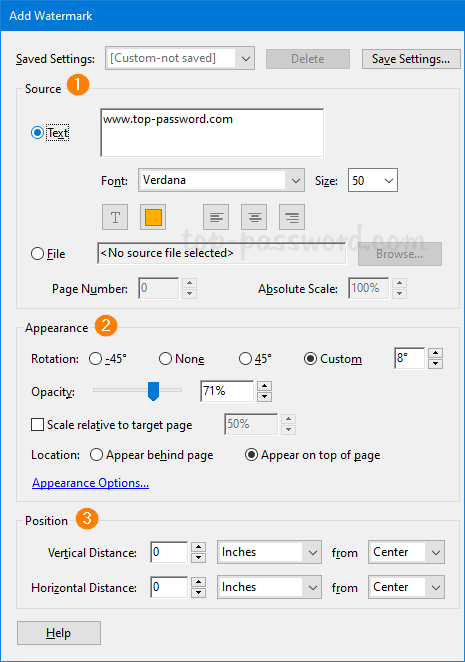Choose Appear behind page location
The height and width of the screenshot is (662, 465).
pos(96,455)
